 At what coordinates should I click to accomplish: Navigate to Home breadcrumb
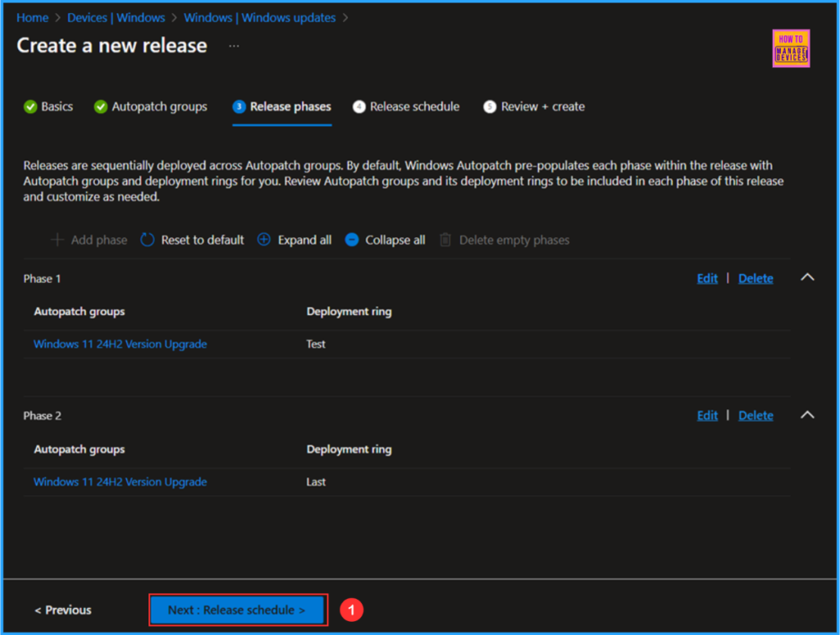(32, 18)
